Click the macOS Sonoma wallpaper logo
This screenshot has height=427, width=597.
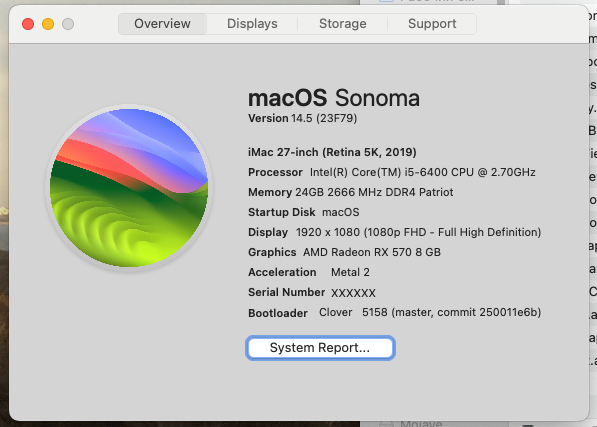tap(129, 188)
